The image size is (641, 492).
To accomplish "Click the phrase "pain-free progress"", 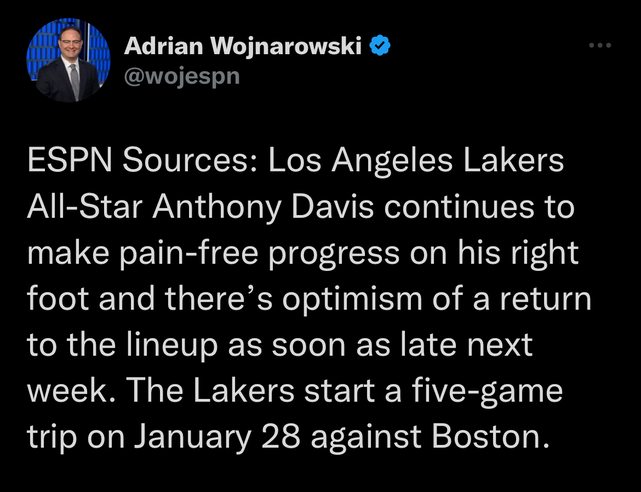I will click(x=259, y=255).
